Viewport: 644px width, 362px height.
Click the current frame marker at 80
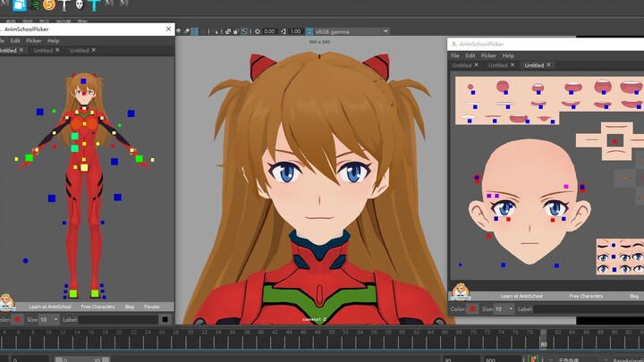(x=544, y=339)
